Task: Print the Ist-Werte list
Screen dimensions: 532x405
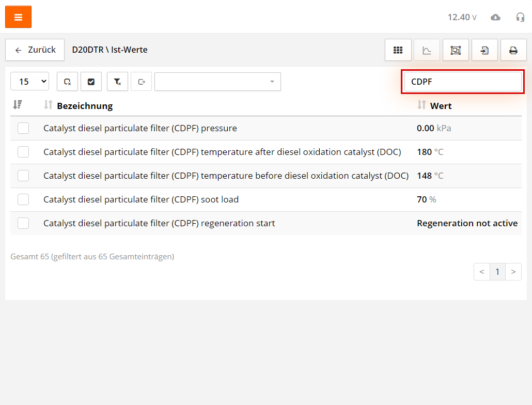Action: click(x=513, y=50)
